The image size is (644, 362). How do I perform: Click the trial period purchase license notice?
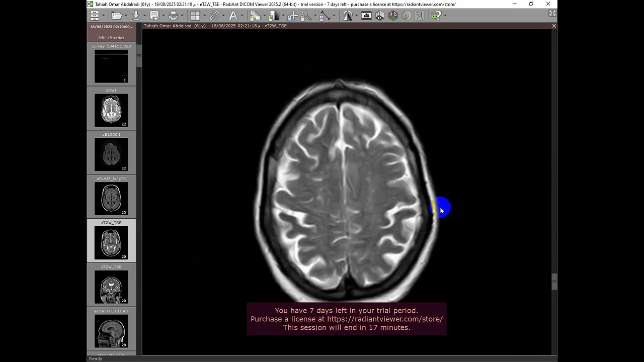point(347,319)
